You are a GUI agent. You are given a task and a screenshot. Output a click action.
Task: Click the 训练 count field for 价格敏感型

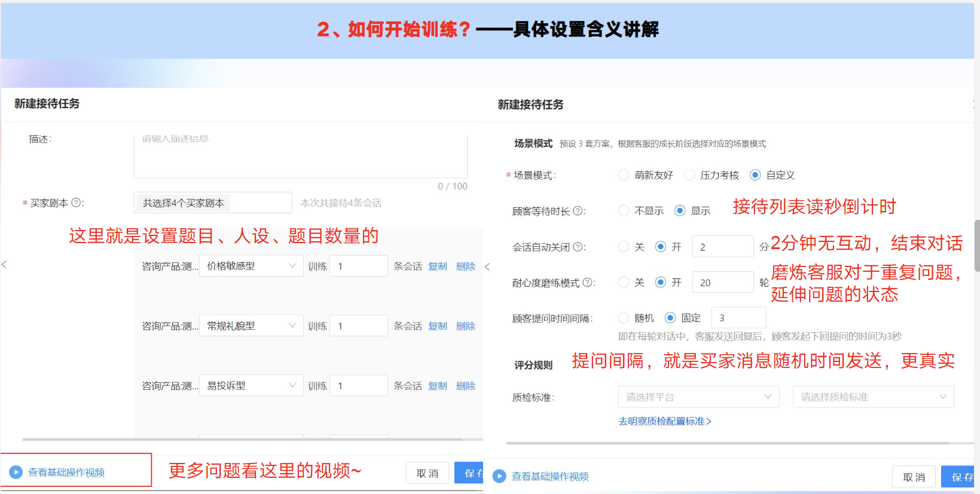point(359,266)
